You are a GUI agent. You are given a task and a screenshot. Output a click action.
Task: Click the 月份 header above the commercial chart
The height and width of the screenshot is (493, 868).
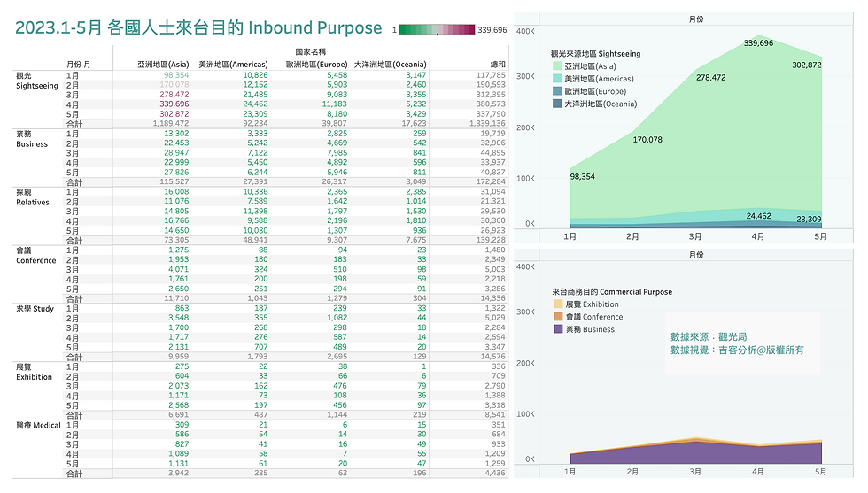(696, 255)
